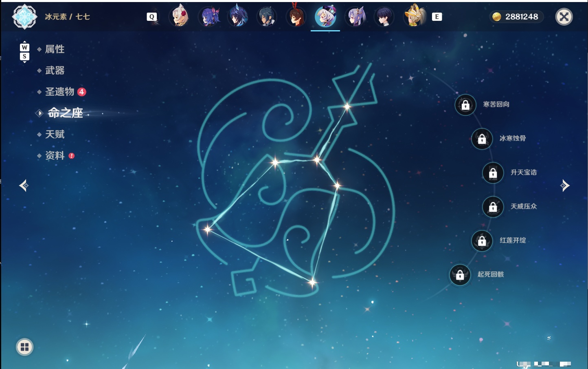Switch to the 属性 attributes tab
Viewport: 588px width, 369px height.
[x=55, y=49]
